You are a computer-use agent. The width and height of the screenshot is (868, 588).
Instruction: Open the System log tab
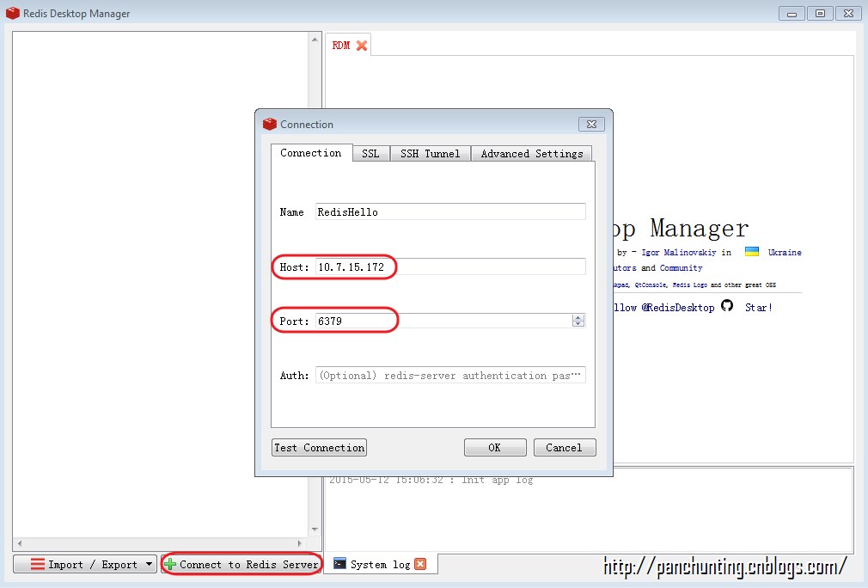click(x=381, y=564)
